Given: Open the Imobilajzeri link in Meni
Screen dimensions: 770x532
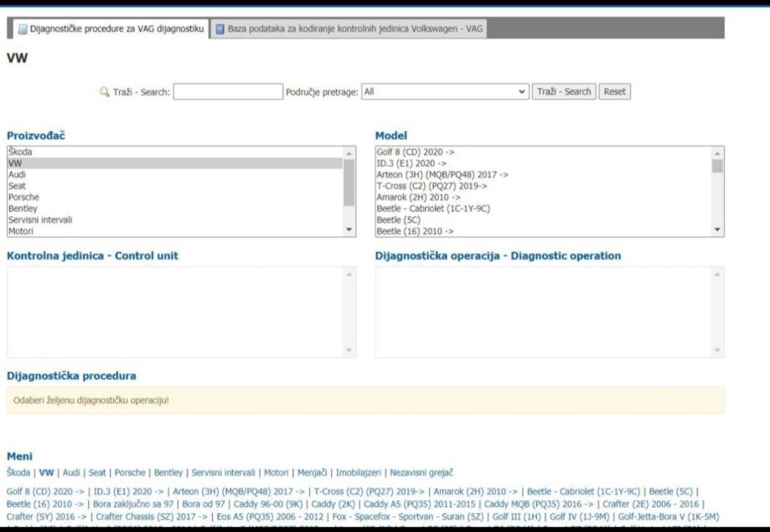Looking at the screenshot, I should [x=358, y=473].
